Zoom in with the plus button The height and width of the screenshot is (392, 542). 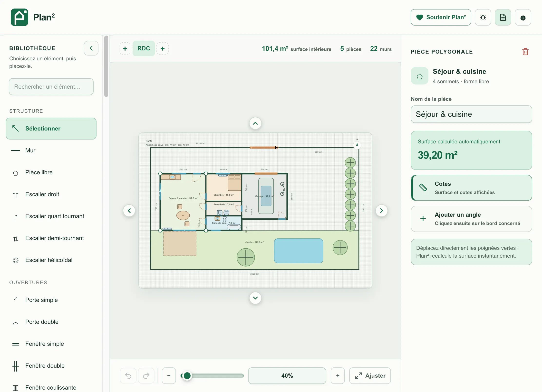(338, 376)
